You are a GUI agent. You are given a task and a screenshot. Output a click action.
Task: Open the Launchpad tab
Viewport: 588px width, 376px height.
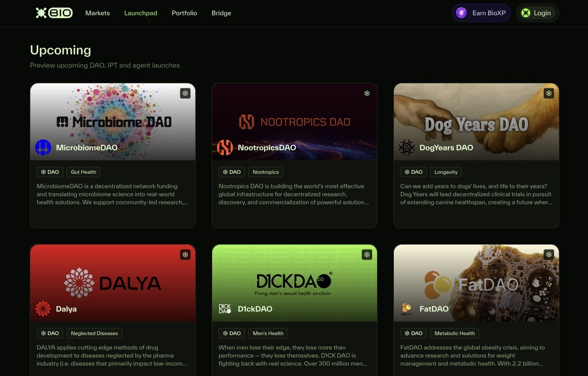coord(141,13)
